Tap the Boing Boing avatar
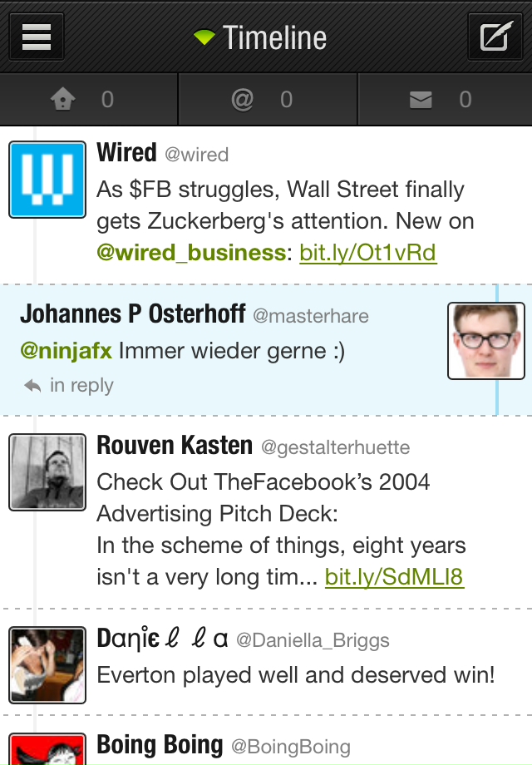 (47, 749)
